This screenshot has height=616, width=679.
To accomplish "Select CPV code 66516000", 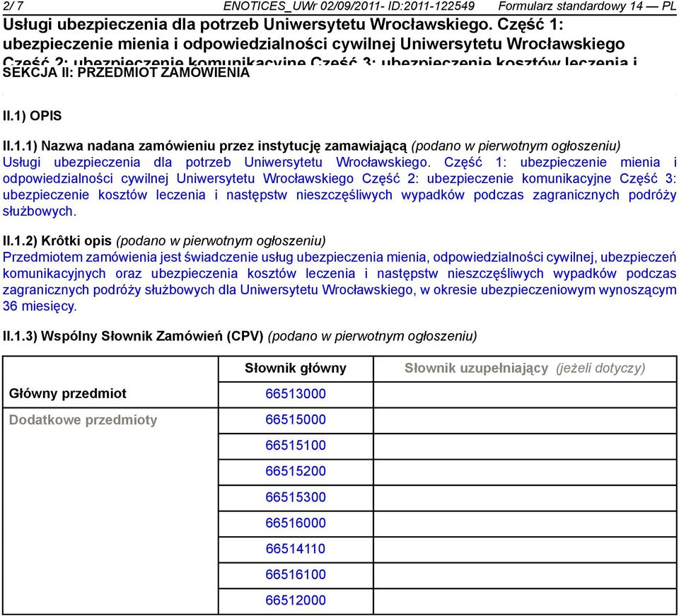I will click(296, 523).
